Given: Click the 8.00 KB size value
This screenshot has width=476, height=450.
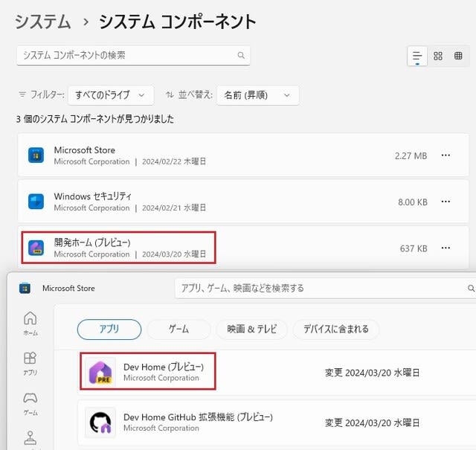Looking at the screenshot, I should click(413, 202).
